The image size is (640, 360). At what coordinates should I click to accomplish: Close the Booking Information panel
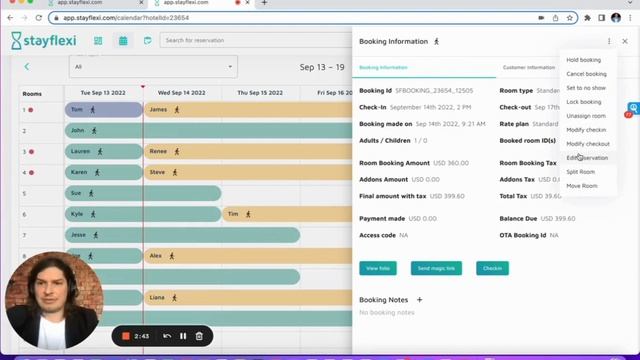[625, 41]
